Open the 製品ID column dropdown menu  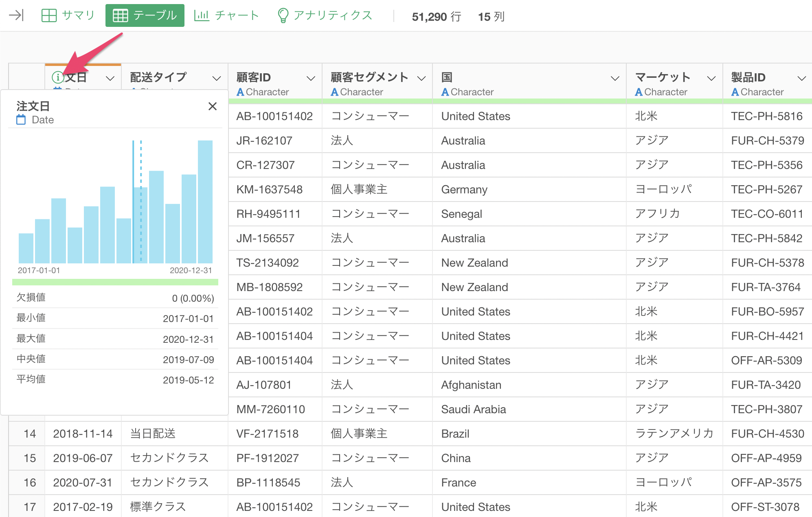tap(802, 78)
